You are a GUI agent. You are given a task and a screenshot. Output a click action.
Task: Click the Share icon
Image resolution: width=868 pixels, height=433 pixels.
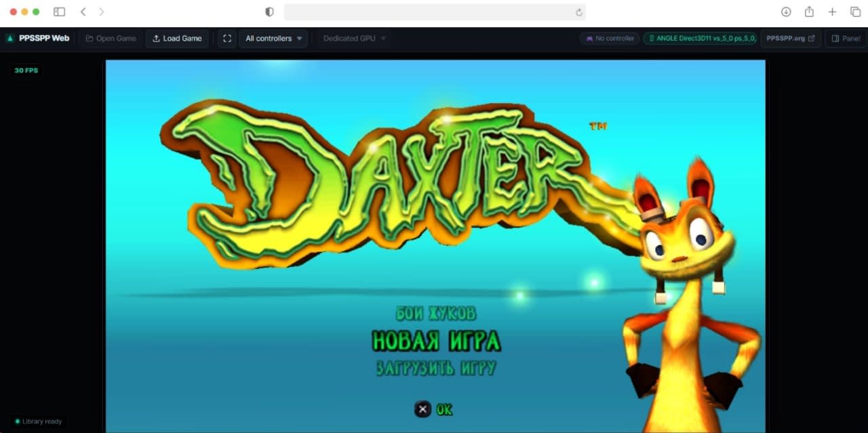[x=809, y=12]
